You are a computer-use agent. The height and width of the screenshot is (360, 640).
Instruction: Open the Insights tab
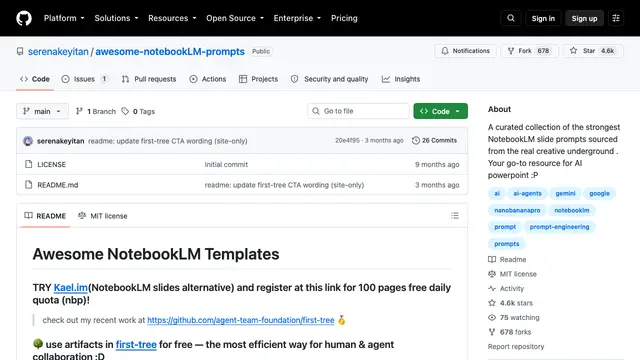(x=401, y=79)
